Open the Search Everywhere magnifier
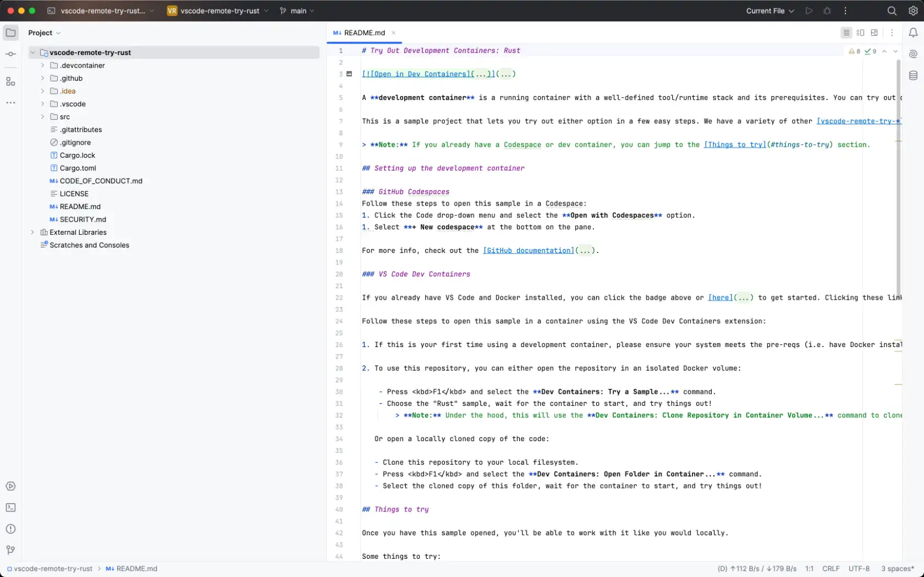 point(892,10)
